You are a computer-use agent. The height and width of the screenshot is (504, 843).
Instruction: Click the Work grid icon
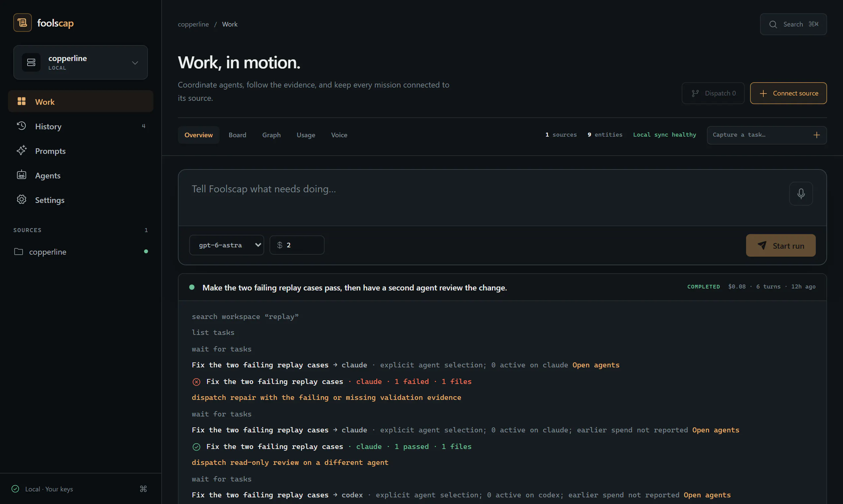click(22, 101)
